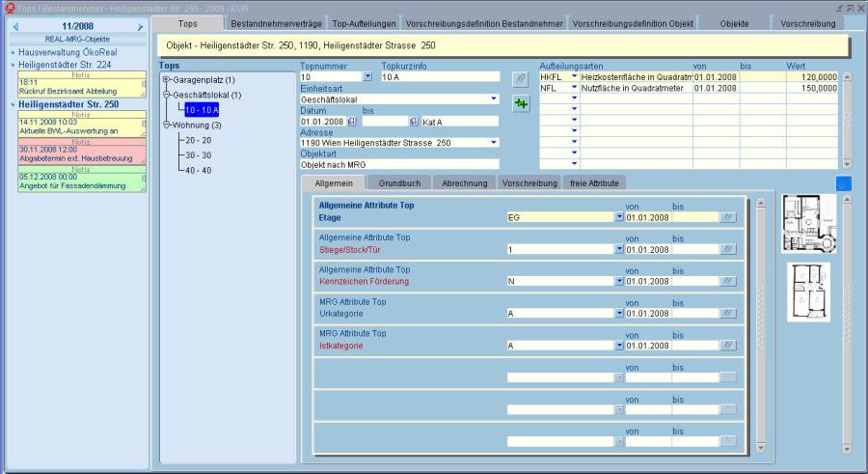Open calendar icon next to Datum 01.01.2008
Screen dimensions: 868x474
click(x=351, y=122)
